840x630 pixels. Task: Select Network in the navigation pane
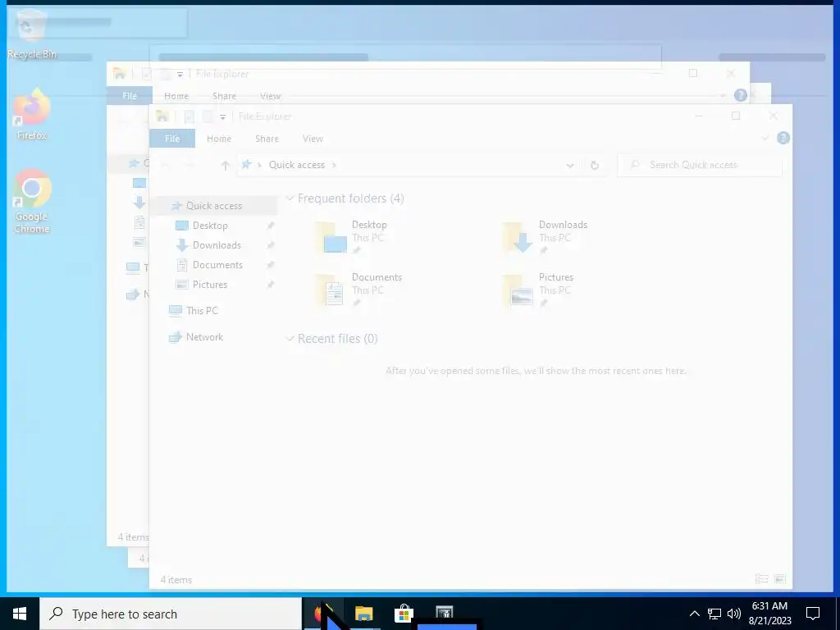click(204, 337)
